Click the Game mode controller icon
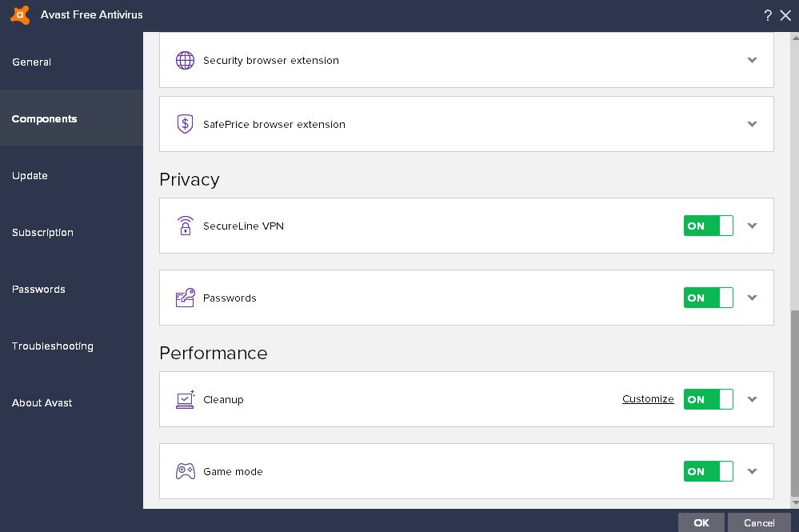The image size is (799, 532). click(185, 471)
